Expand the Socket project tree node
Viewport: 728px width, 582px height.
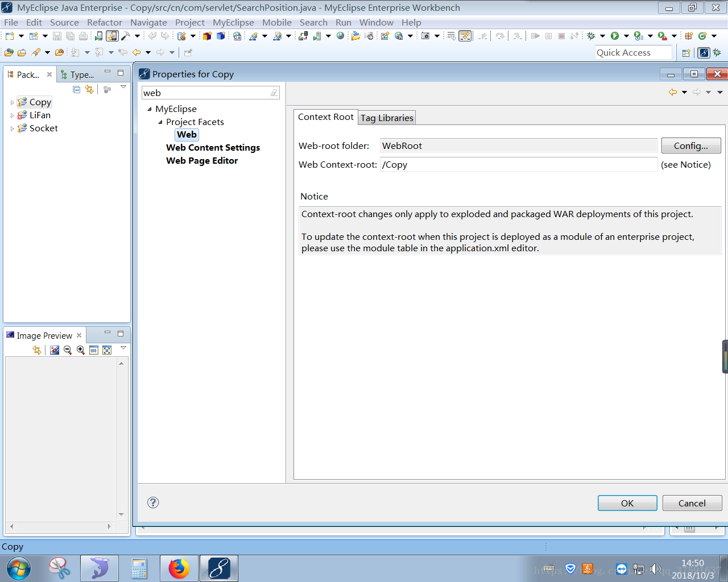[x=12, y=128]
